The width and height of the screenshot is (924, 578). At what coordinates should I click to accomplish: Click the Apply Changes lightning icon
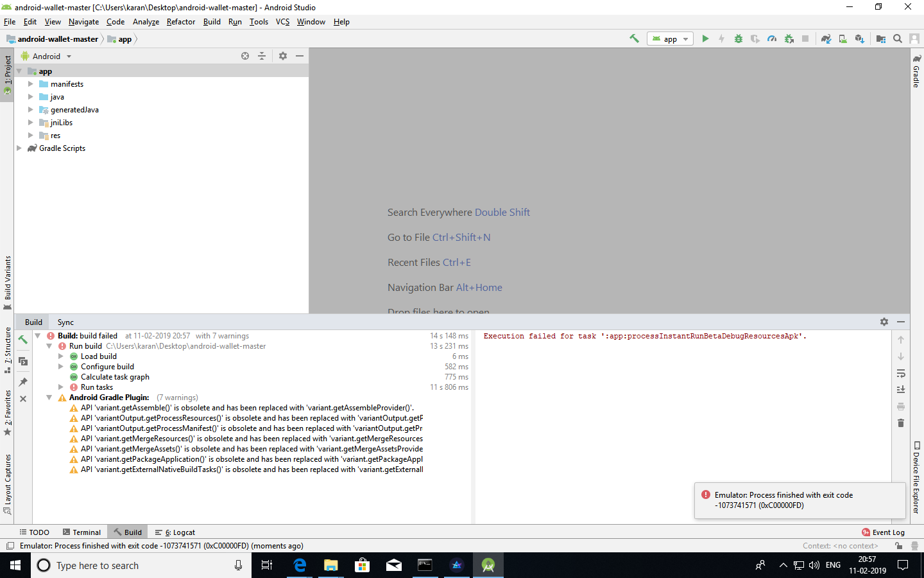[x=721, y=39]
